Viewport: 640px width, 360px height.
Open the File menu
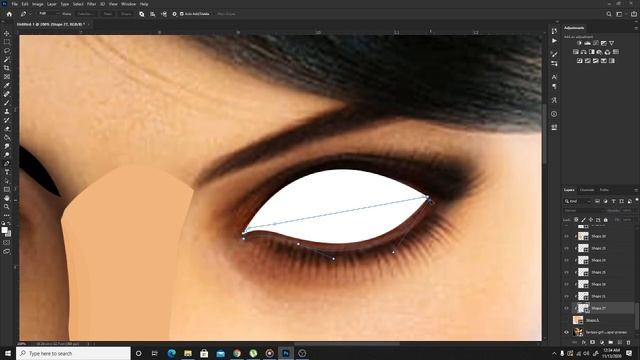point(14,4)
